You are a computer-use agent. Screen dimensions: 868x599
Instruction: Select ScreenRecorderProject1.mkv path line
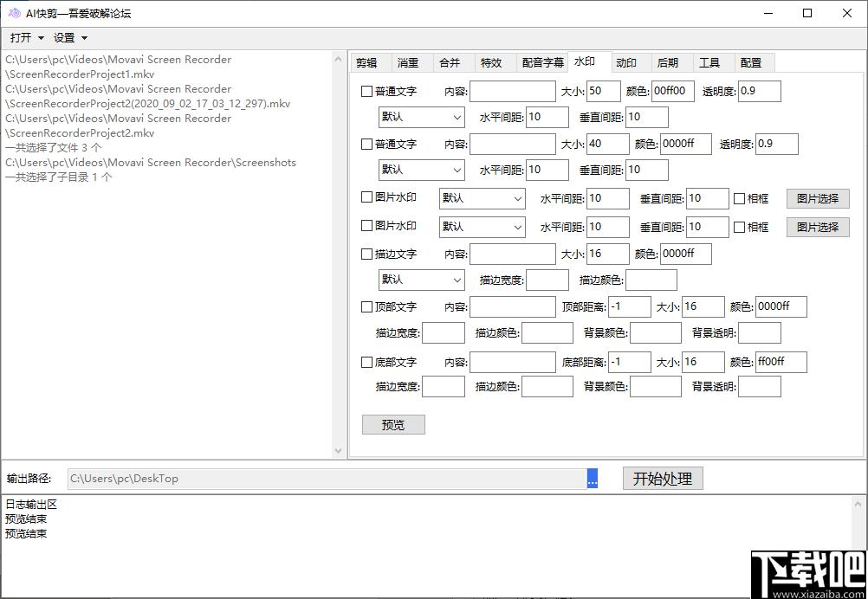pyautogui.click(x=119, y=67)
